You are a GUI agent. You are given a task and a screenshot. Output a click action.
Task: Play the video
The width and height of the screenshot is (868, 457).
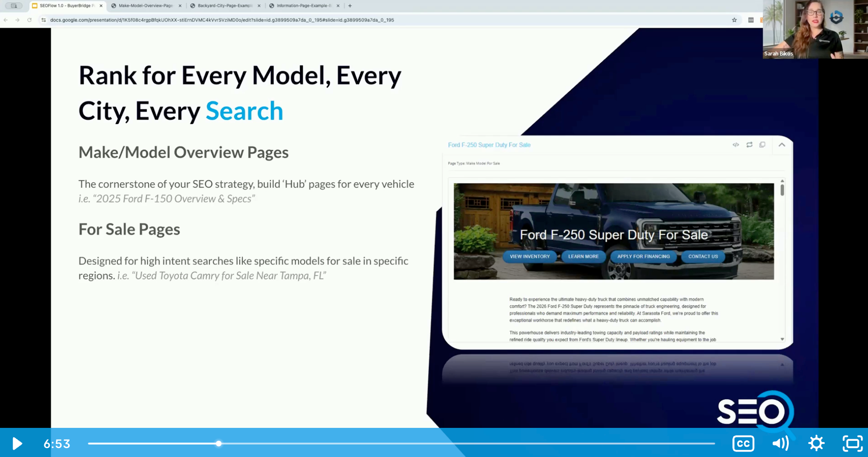point(17,444)
